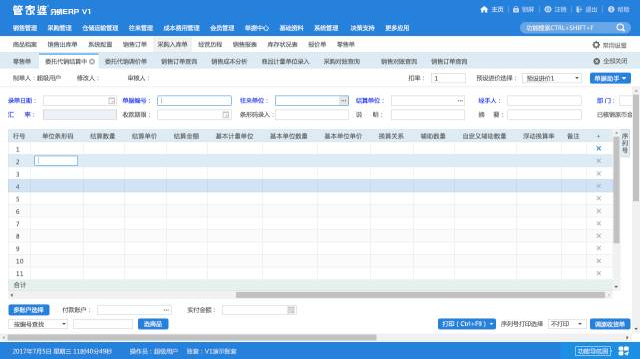Click the home 主页 icon in header

click(x=484, y=9)
